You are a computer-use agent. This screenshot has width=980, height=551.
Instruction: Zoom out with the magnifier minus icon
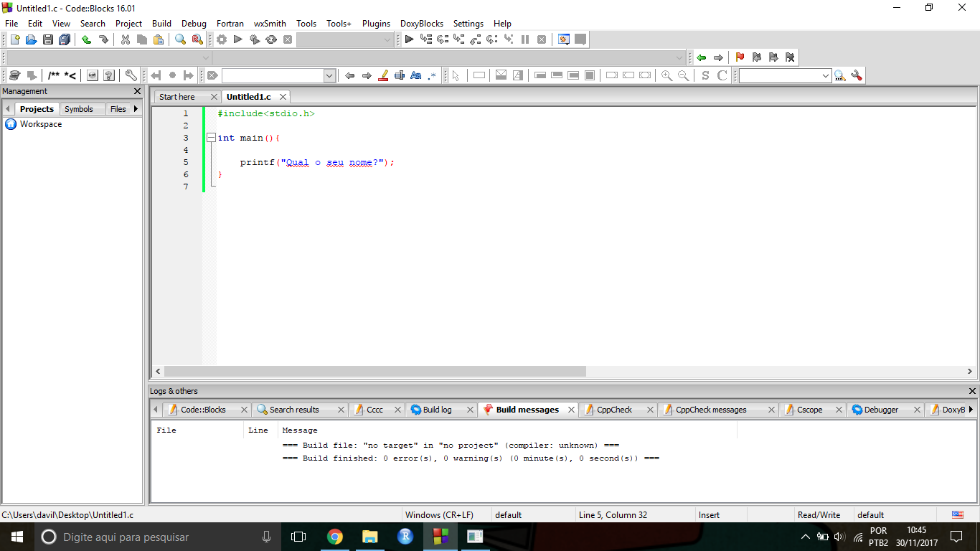tap(684, 75)
